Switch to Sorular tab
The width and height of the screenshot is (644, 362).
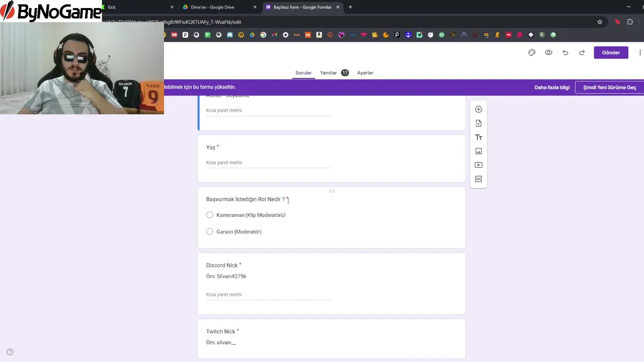(x=303, y=73)
